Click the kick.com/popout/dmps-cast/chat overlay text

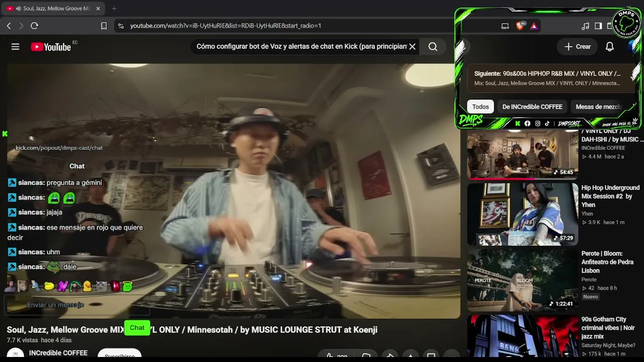[x=59, y=148]
